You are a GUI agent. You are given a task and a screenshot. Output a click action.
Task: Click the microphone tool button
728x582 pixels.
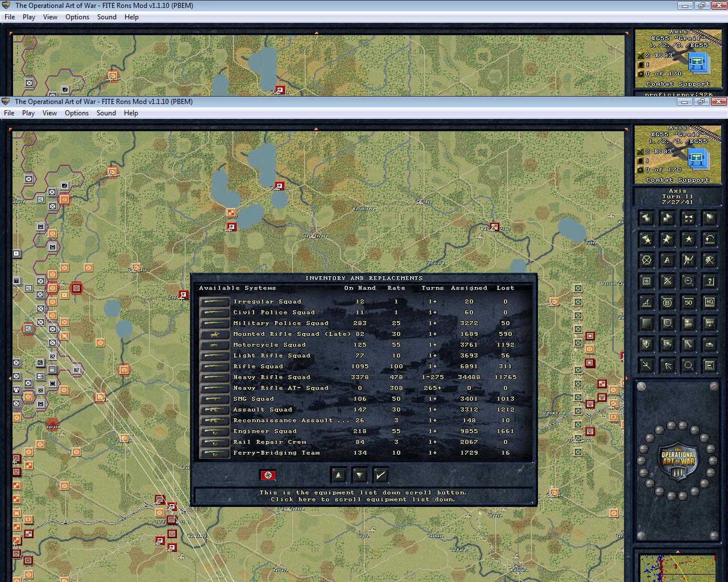[x=646, y=344]
